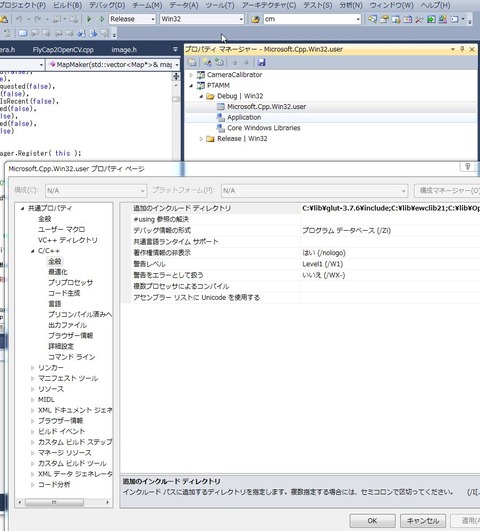
Task: Open the Win32 platform dropdown
Action: (x=241, y=19)
